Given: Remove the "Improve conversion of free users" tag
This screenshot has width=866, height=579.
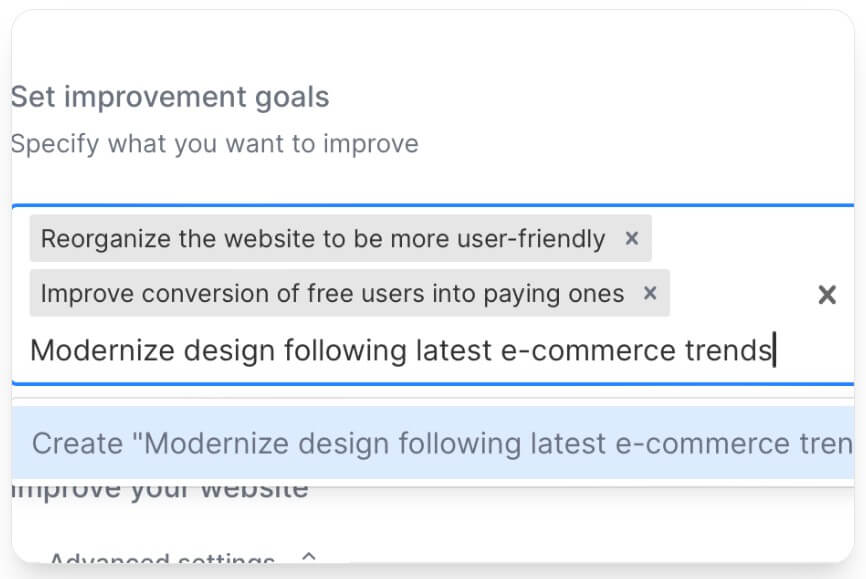Looking at the screenshot, I should pyautogui.click(x=650, y=293).
